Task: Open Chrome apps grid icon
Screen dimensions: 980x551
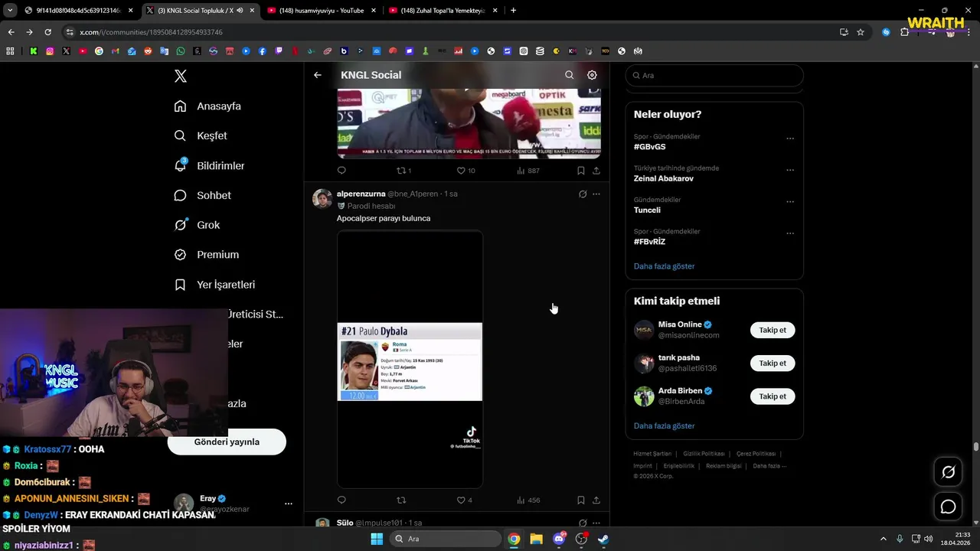Action: (x=10, y=51)
